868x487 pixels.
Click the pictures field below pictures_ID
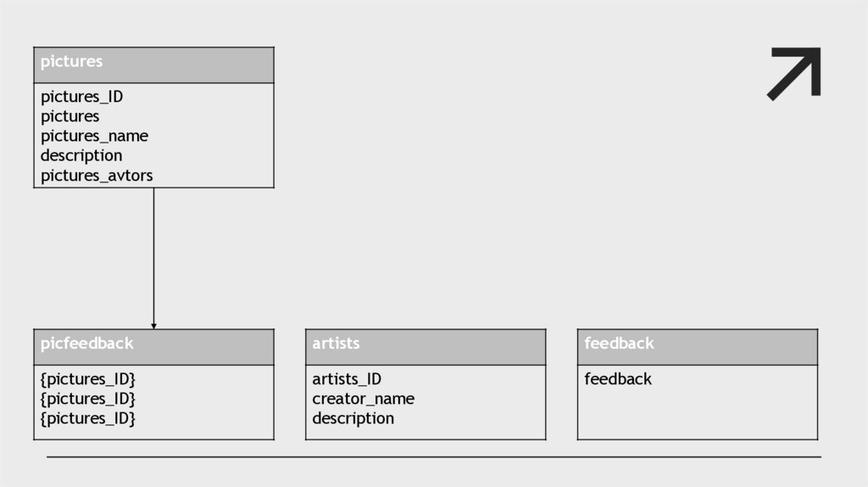[70, 116]
